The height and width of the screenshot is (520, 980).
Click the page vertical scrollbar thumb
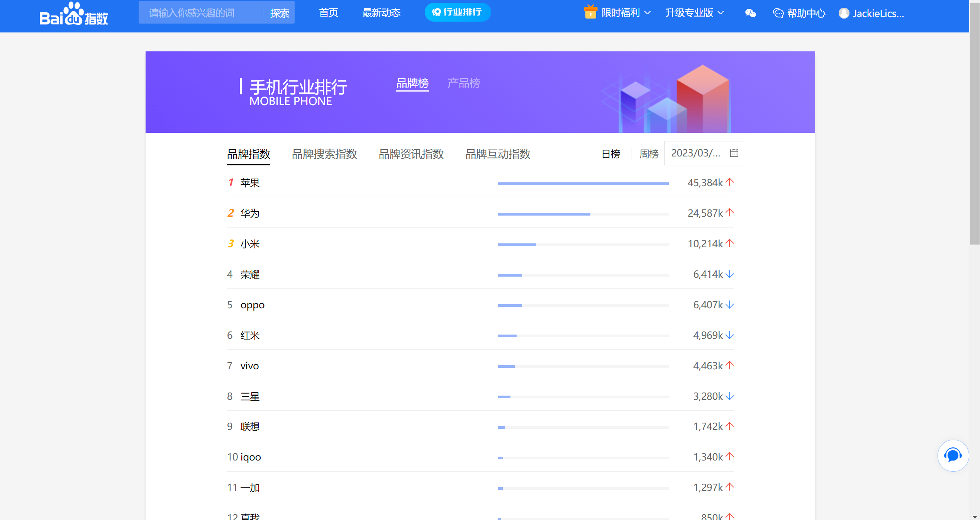(x=975, y=123)
